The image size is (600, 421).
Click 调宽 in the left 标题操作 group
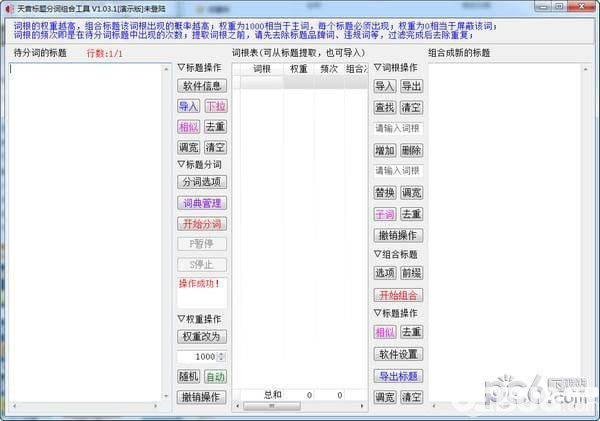[188, 147]
